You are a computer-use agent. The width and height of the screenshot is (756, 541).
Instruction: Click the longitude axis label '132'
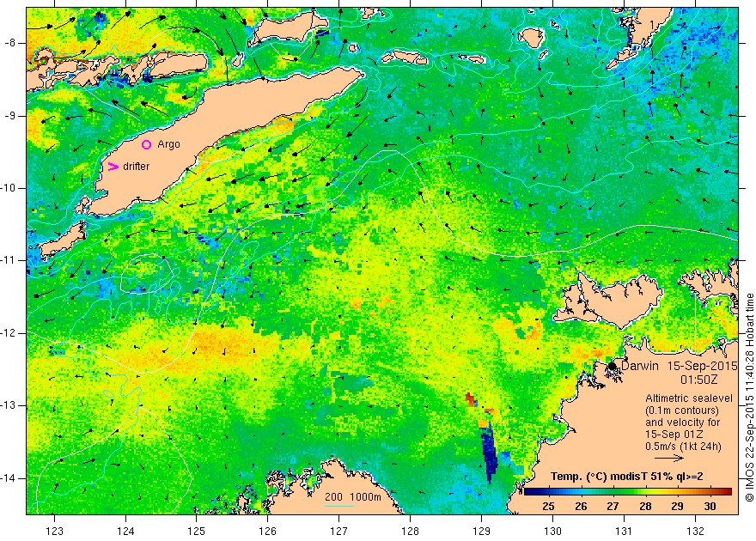[695, 531]
